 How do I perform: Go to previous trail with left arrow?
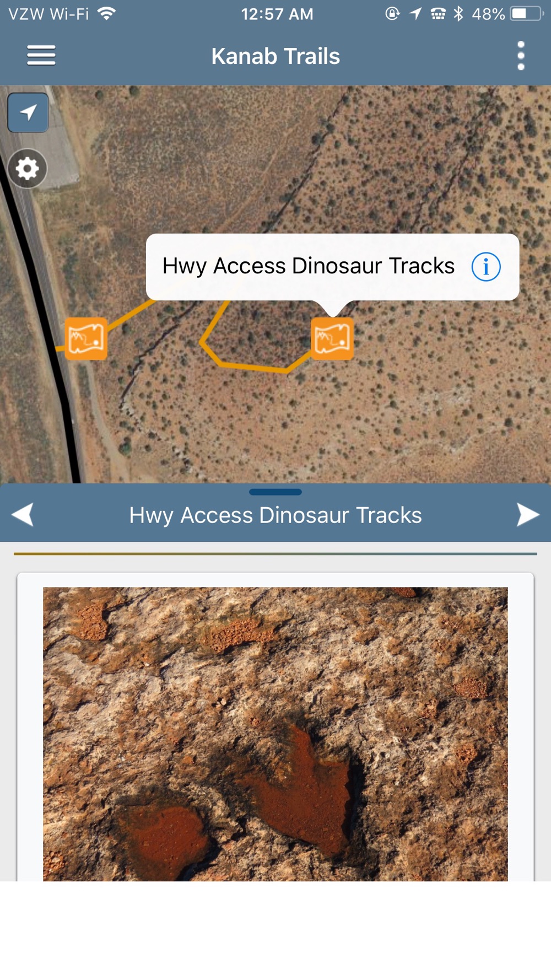(x=23, y=515)
